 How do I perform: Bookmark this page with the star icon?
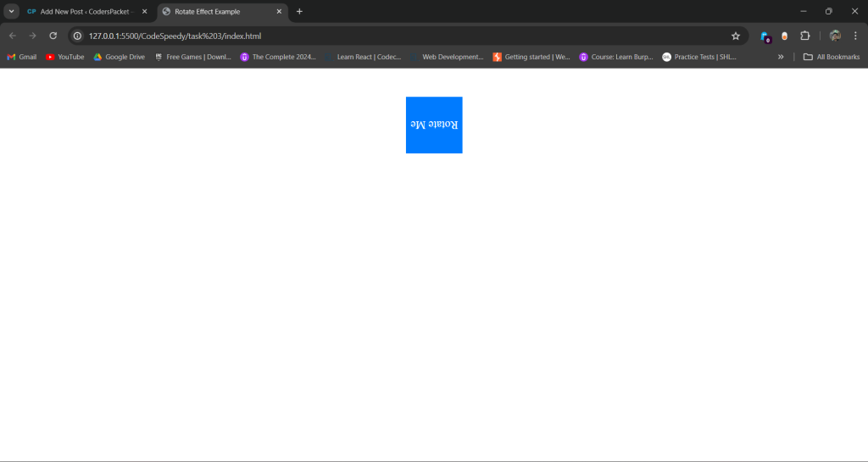(735, 36)
